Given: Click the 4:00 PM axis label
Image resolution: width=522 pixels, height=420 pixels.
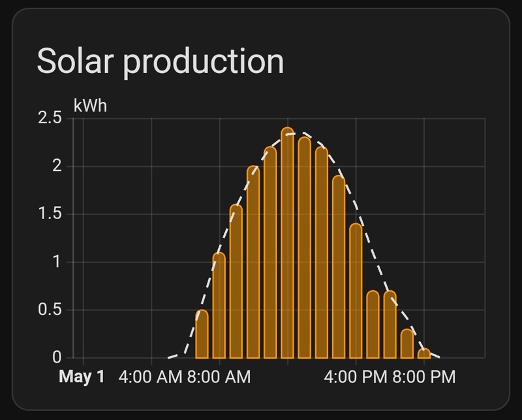Looking at the screenshot, I should 356,377.
